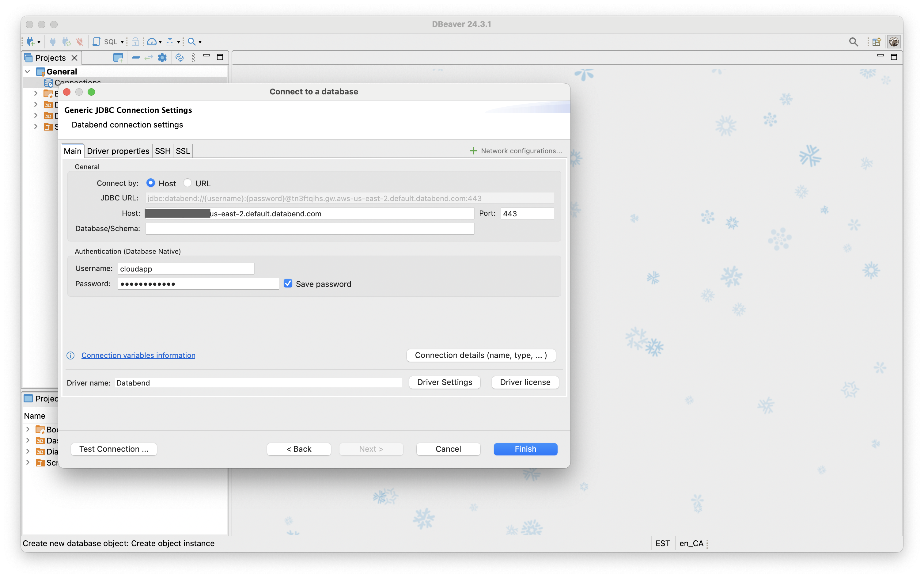Expand the Scr row in lower panel
Image resolution: width=924 pixels, height=578 pixels.
pyautogui.click(x=28, y=462)
